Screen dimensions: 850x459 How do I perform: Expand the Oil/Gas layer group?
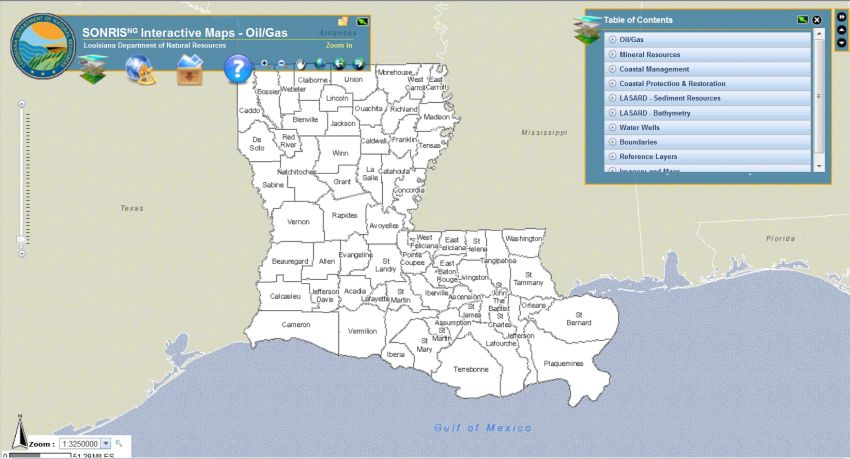(x=612, y=40)
